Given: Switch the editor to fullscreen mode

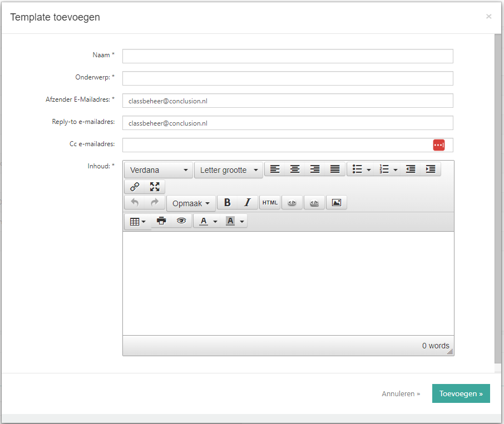Looking at the screenshot, I should pyautogui.click(x=155, y=187).
